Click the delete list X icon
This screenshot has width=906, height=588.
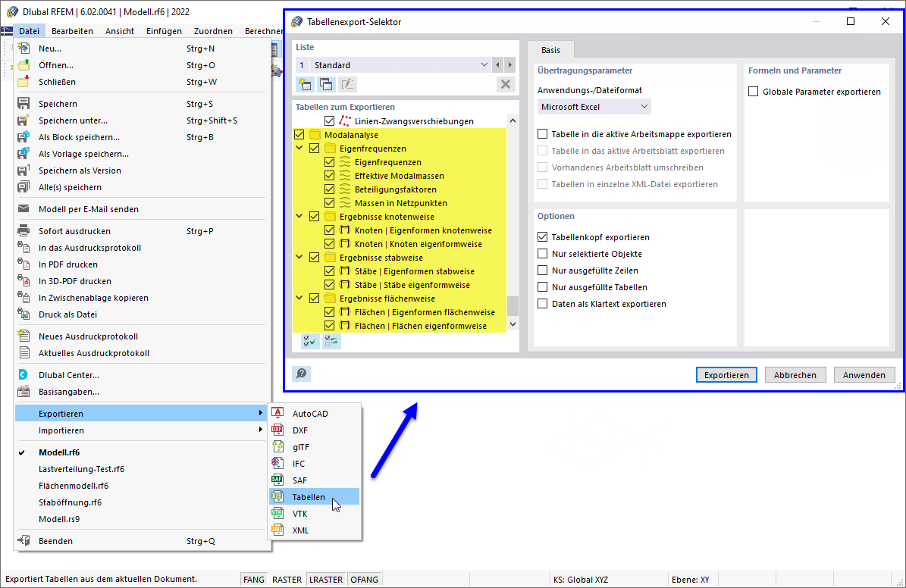click(506, 84)
